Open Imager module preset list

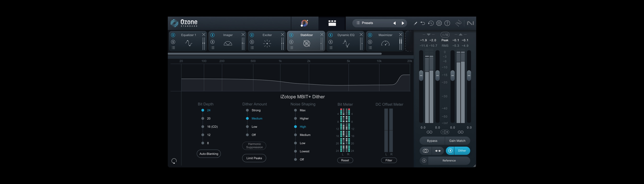point(212,48)
